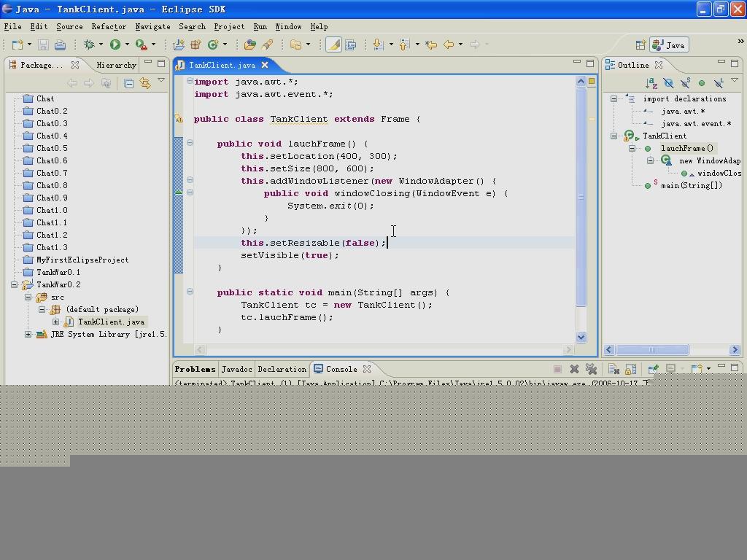Click New Java Project icon

[179, 44]
